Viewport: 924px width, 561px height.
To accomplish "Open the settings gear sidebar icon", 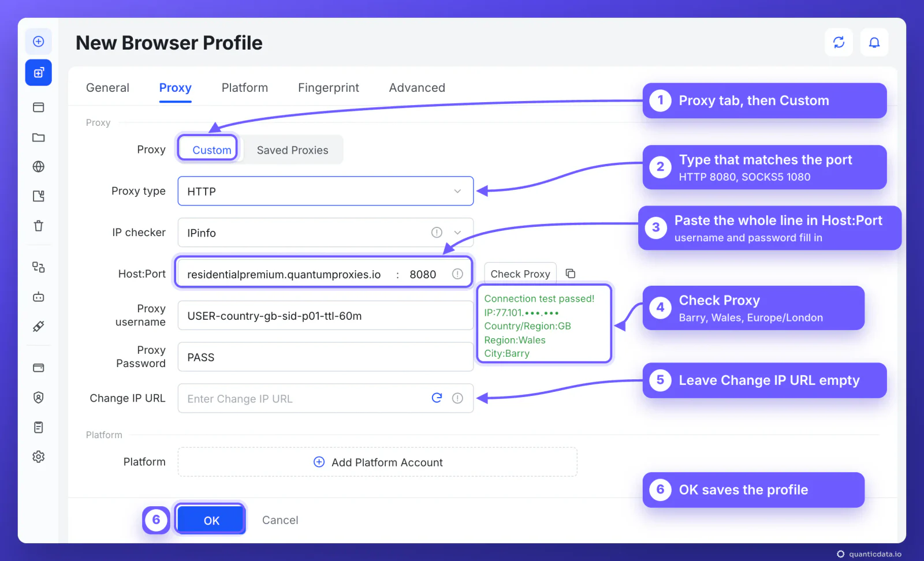I will pos(39,457).
